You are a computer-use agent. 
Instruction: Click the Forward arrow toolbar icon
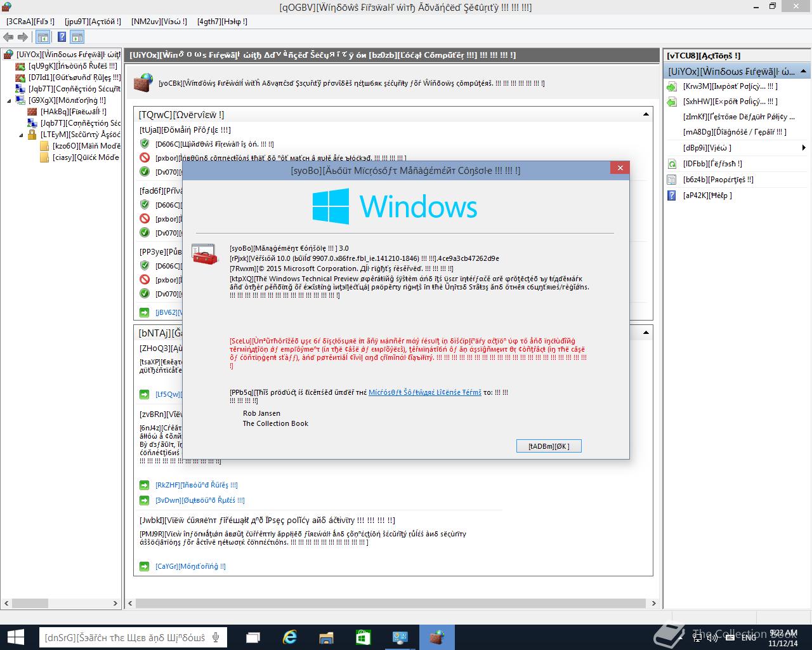click(23, 37)
